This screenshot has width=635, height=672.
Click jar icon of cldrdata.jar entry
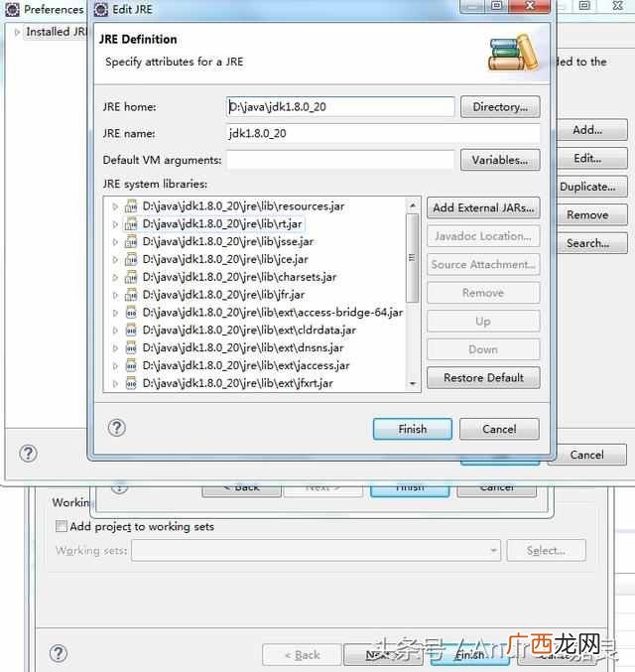[131, 331]
